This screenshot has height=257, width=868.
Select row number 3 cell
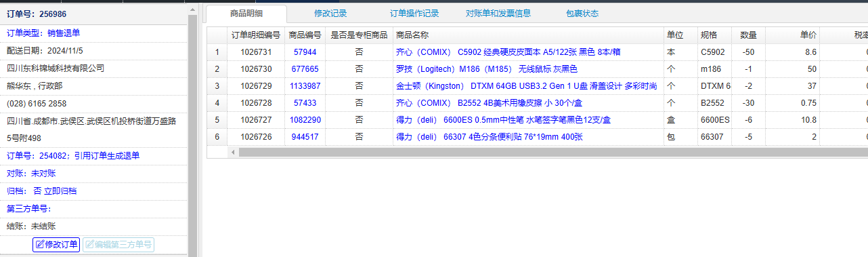(217, 86)
